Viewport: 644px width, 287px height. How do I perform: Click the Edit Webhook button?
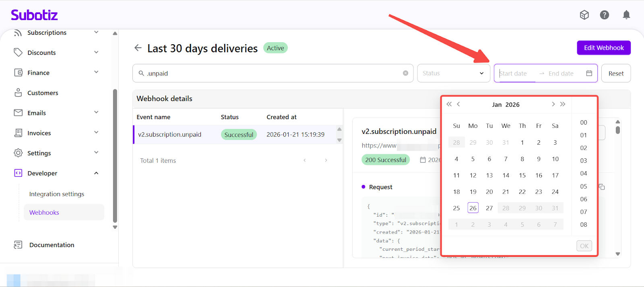603,48
